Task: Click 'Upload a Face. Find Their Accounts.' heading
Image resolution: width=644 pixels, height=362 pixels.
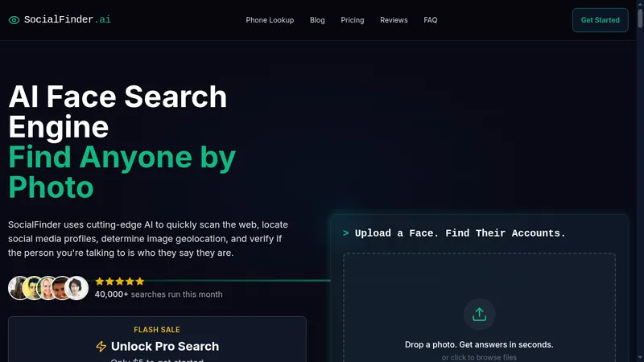Action: (x=460, y=233)
